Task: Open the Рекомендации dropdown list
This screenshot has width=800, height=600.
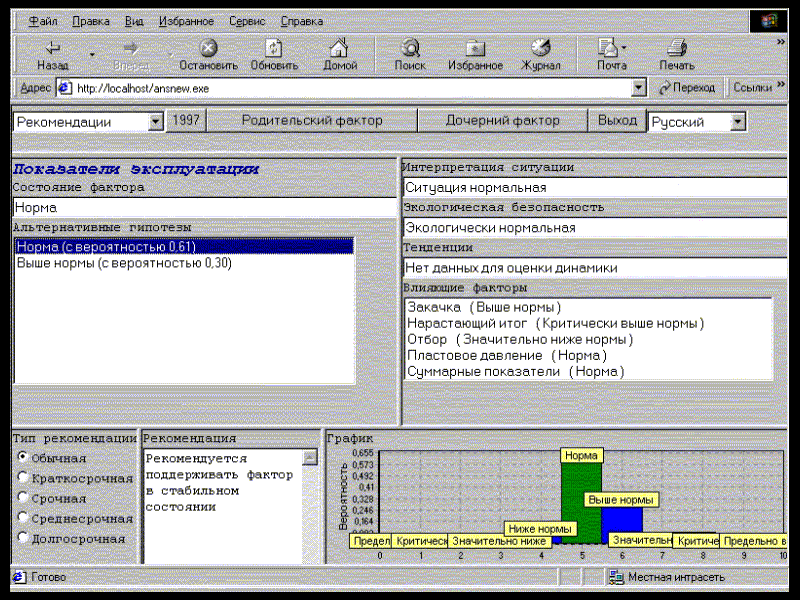Action: (x=155, y=122)
